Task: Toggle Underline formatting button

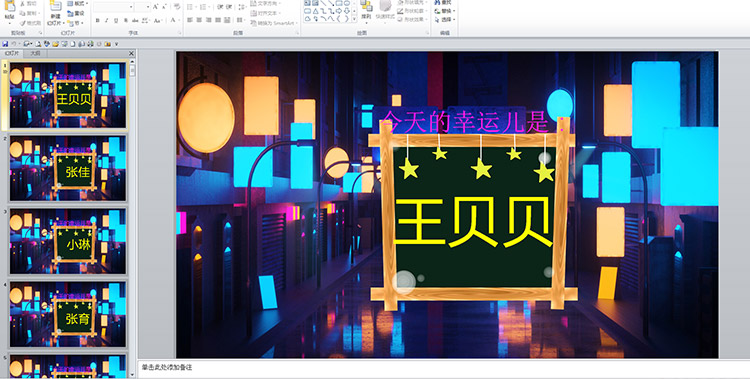Action: [x=116, y=20]
